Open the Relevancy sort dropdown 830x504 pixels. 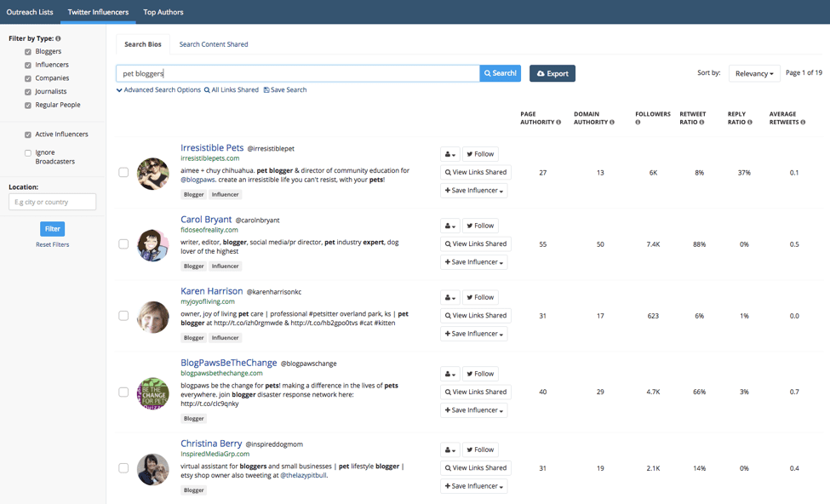[x=754, y=74]
